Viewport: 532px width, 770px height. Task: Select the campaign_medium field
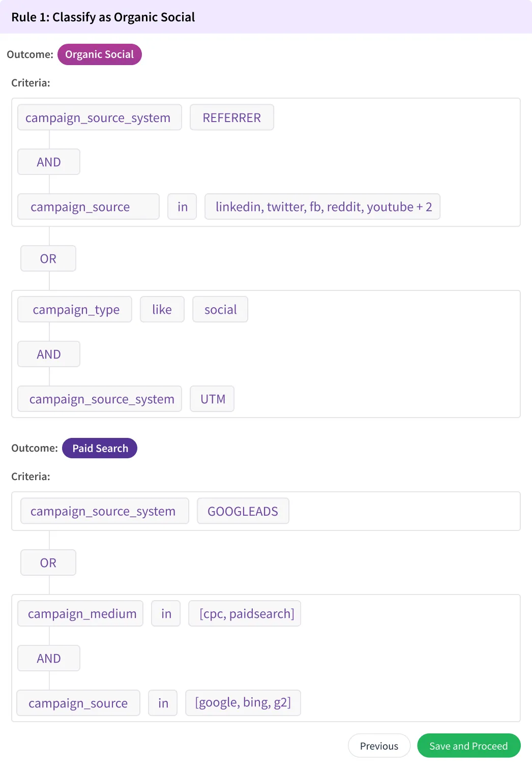click(x=80, y=613)
